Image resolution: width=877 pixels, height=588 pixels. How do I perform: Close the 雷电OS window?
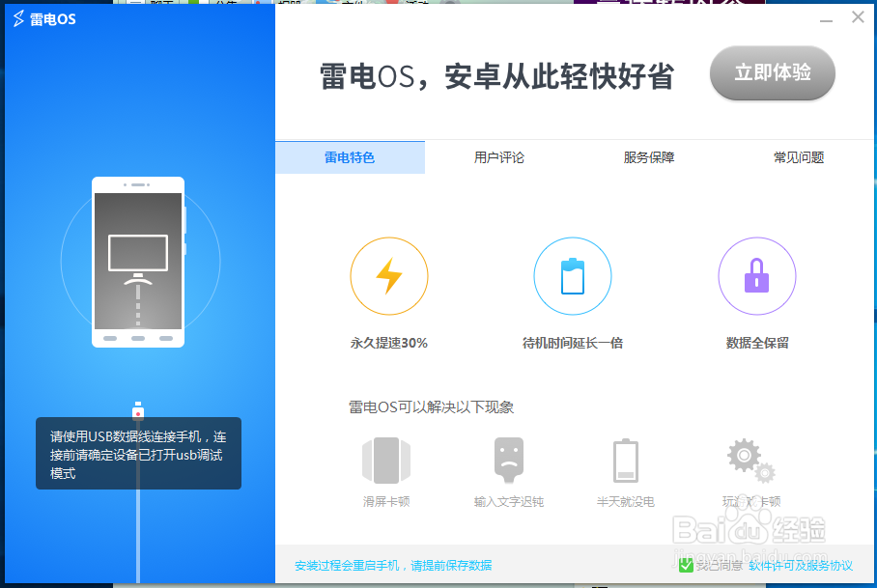[x=858, y=17]
